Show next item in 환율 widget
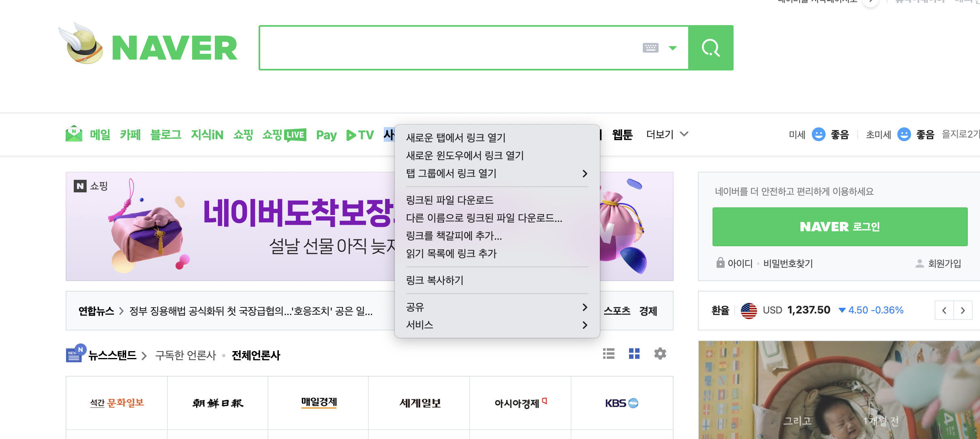This screenshot has width=980, height=439. (963, 311)
